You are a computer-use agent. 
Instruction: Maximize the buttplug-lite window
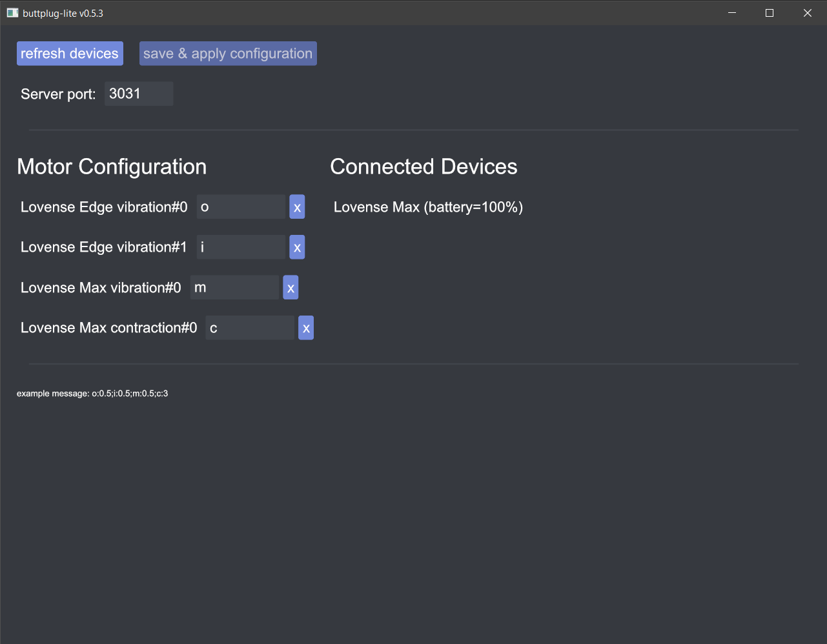coord(770,13)
